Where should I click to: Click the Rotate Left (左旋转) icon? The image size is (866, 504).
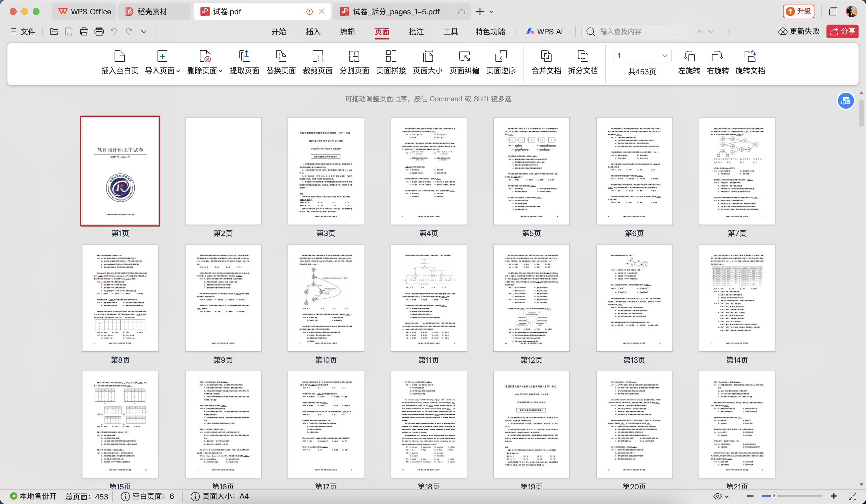click(x=689, y=56)
